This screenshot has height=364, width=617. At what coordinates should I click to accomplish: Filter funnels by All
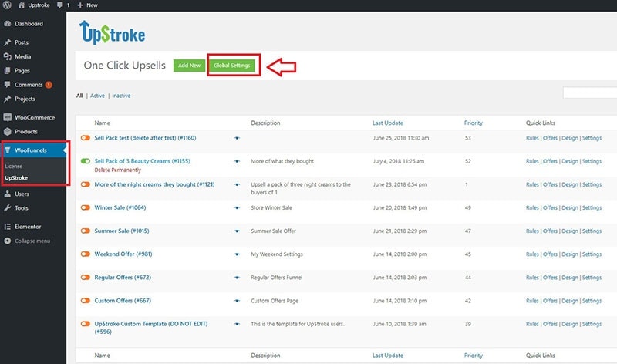(79, 96)
